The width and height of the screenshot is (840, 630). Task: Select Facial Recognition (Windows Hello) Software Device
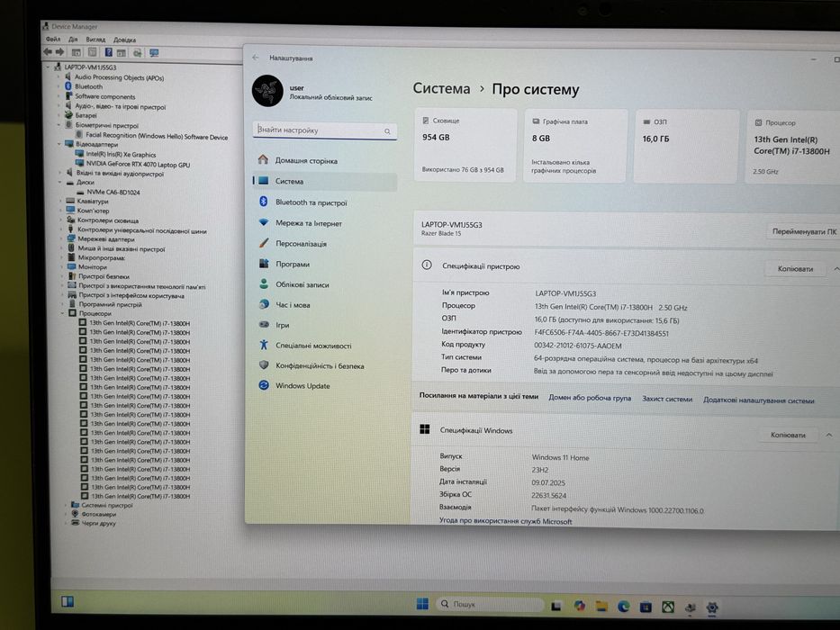pos(157,137)
